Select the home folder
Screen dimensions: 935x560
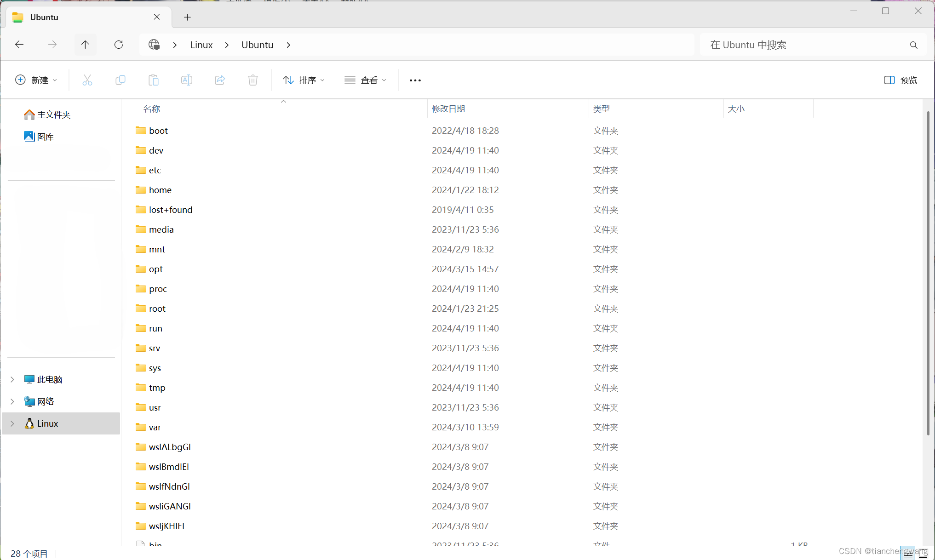coord(160,190)
